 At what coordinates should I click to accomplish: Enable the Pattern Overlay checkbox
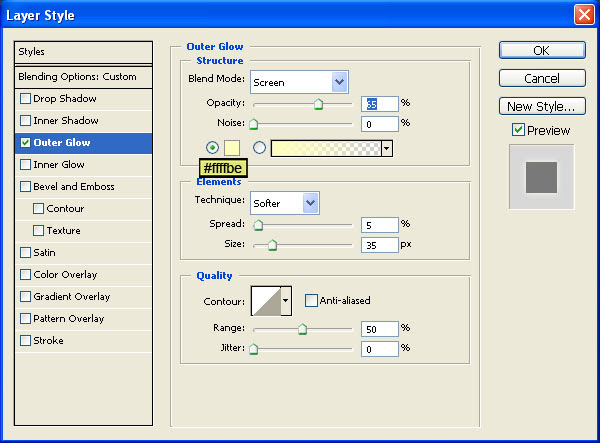coord(25,319)
